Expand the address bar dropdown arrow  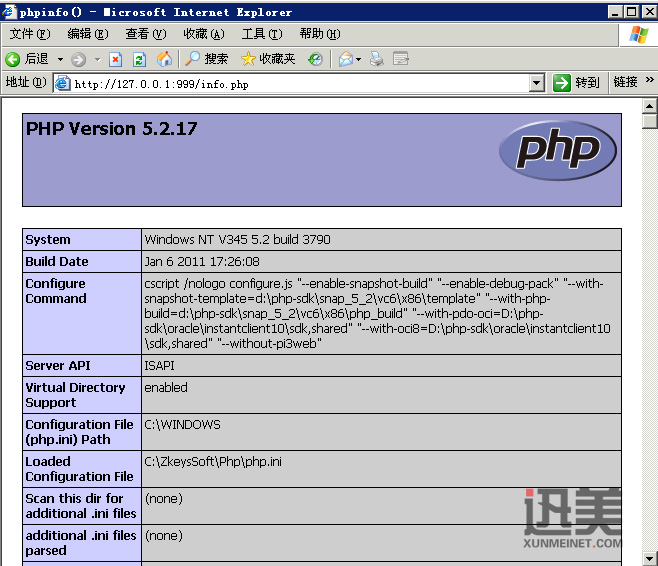[x=537, y=83]
